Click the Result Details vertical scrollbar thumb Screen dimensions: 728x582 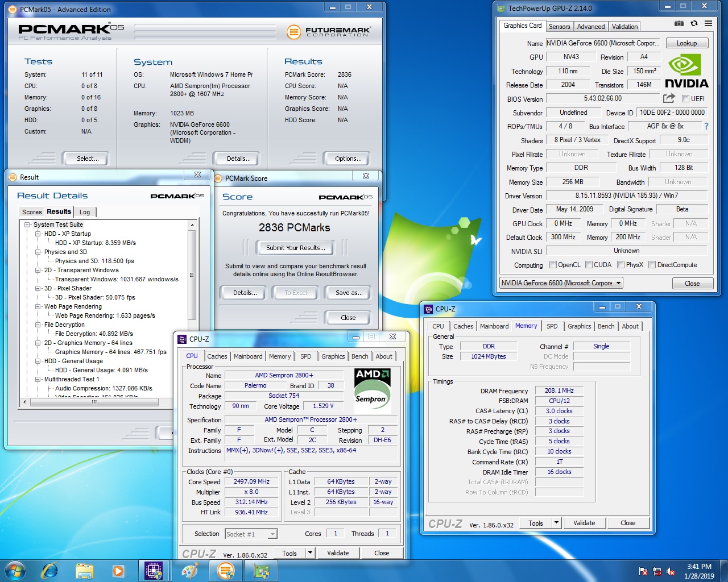(x=192, y=275)
